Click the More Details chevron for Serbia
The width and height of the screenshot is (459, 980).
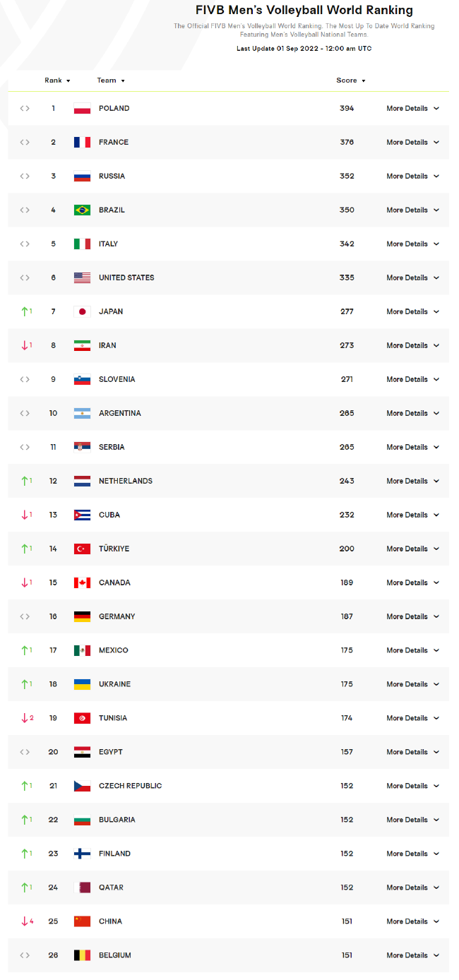coord(436,448)
